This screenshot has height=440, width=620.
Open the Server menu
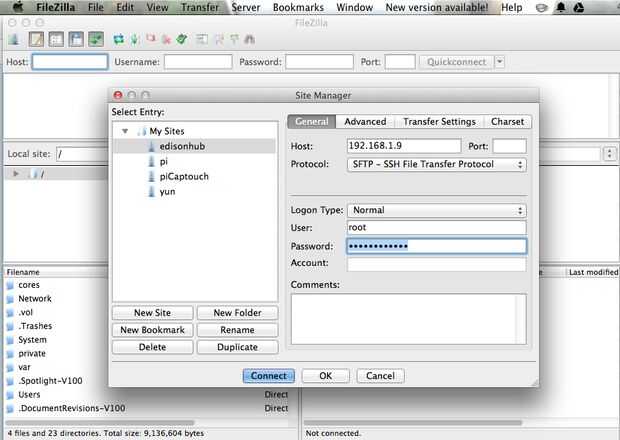pyautogui.click(x=246, y=7)
